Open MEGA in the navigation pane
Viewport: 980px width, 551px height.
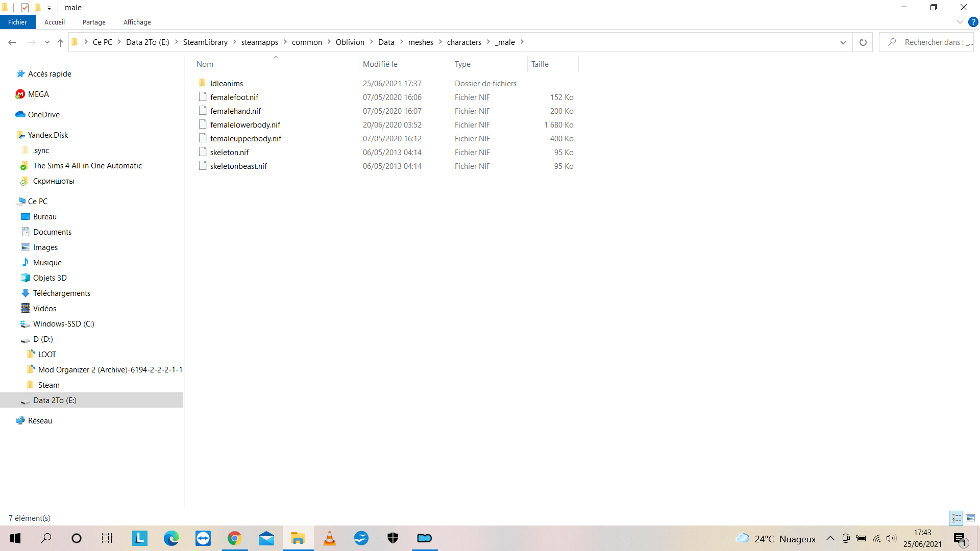click(x=38, y=94)
